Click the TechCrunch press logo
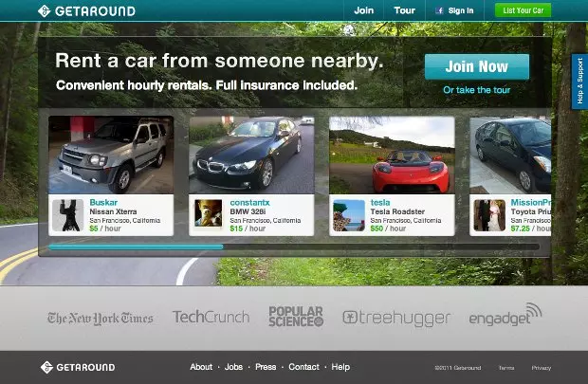 click(211, 318)
